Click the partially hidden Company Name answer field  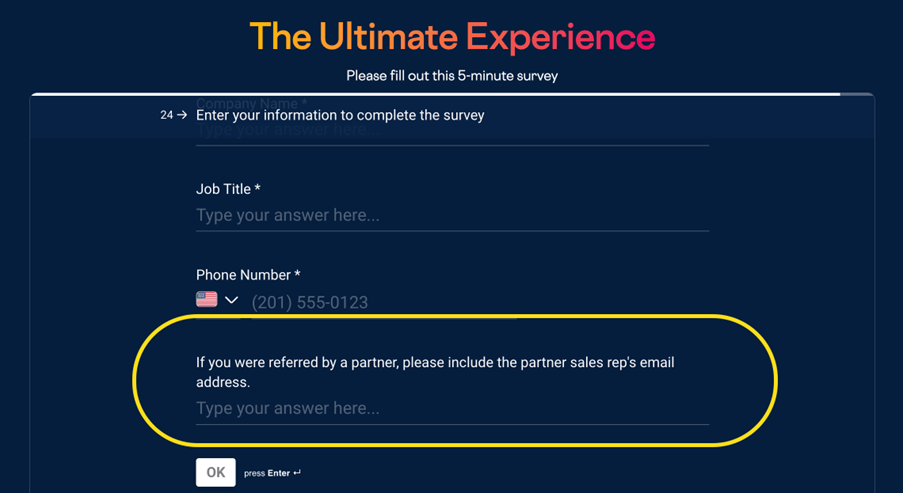[x=452, y=130]
